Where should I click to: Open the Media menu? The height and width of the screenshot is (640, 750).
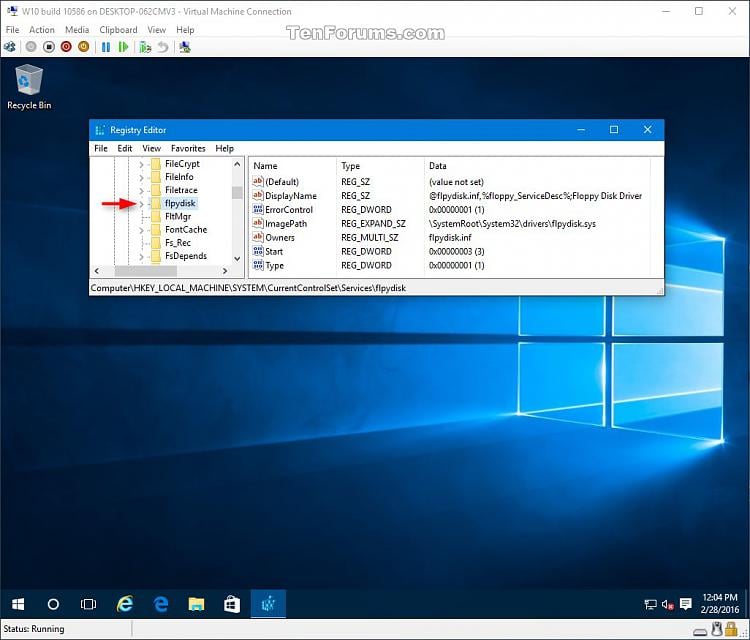77,30
